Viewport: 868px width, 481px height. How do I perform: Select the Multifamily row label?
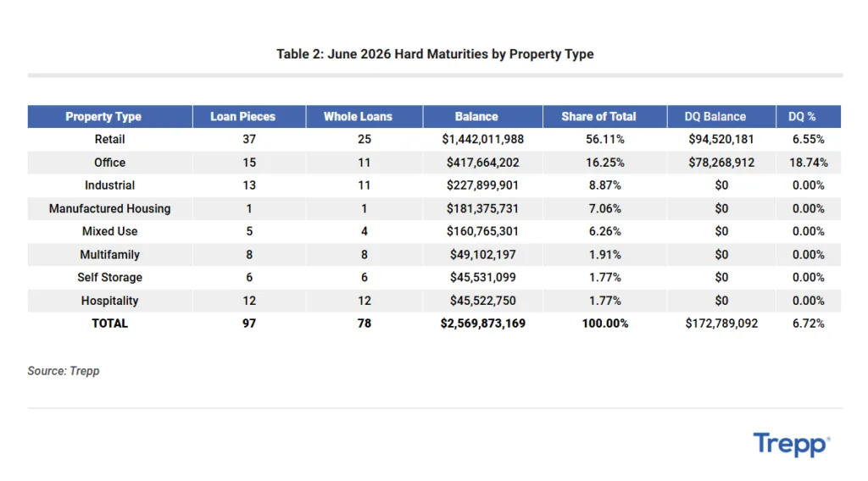tap(109, 254)
